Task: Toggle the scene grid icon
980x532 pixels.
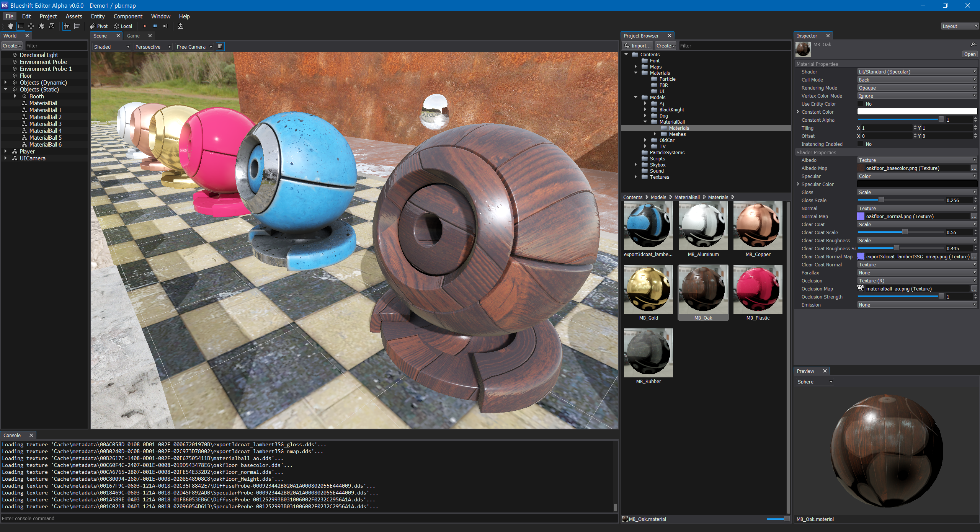Action: click(x=220, y=47)
